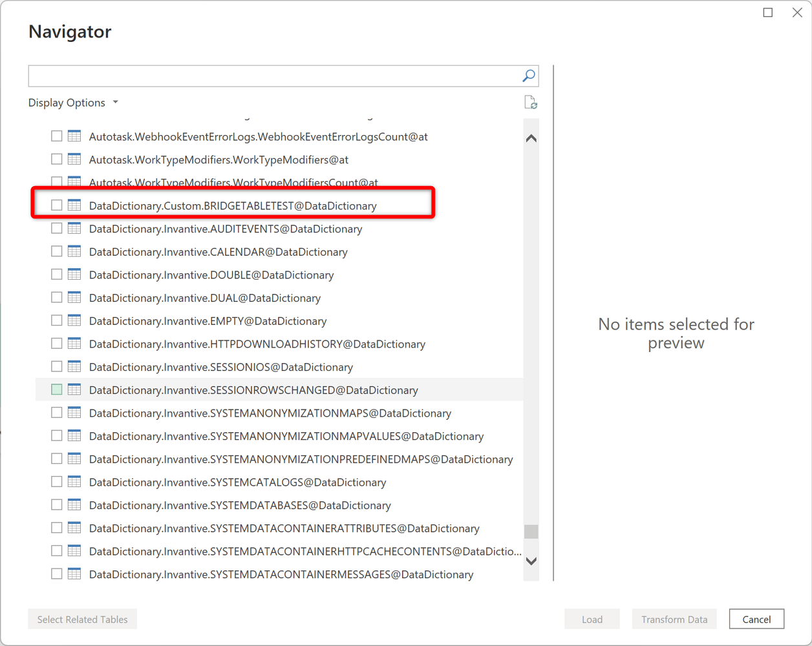Check the DataDictionary.Invantive.AUDITEVENTS checkbox
Screen dimensions: 812x646
point(56,228)
